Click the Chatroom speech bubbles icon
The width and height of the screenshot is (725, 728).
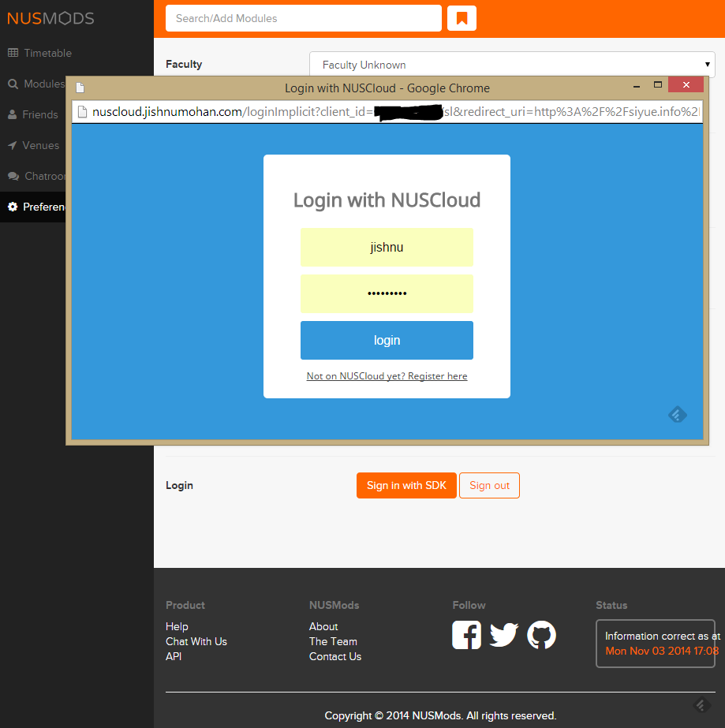coord(13,176)
